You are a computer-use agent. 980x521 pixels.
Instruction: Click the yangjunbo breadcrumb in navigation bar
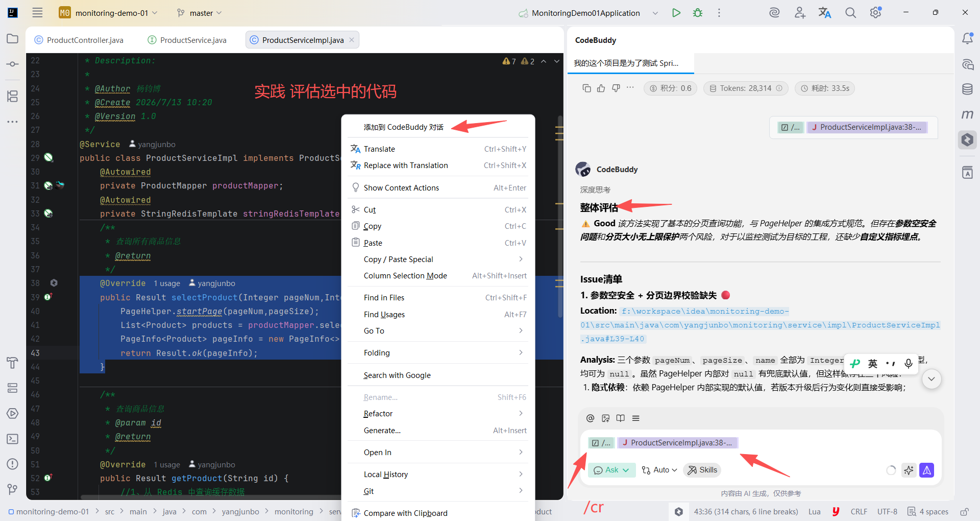click(x=240, y=512)
